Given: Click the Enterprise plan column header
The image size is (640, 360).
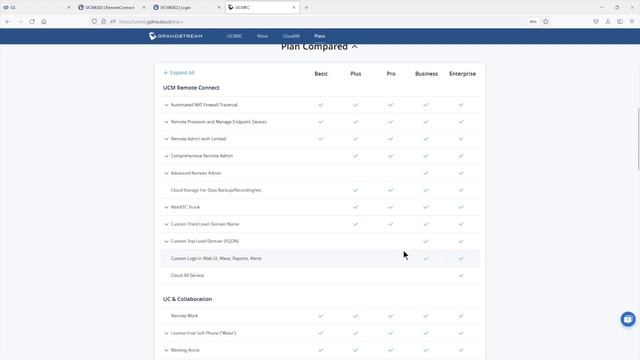Looking at the screenshot, I should (x=462, y=74).
